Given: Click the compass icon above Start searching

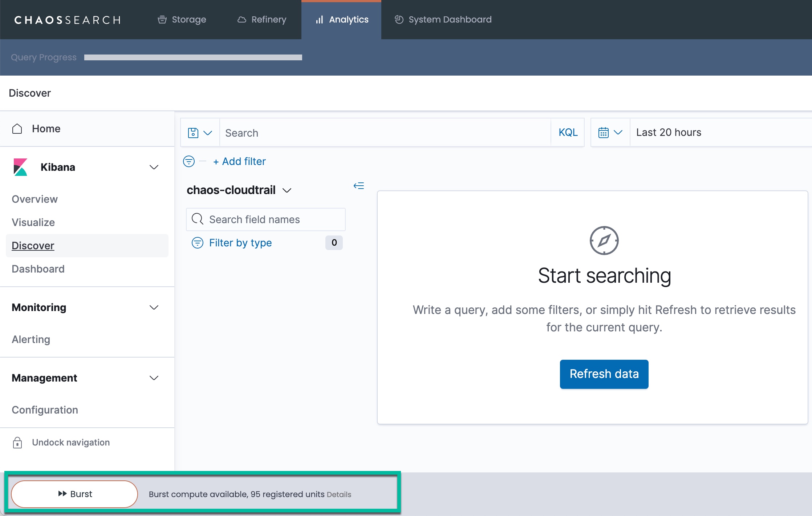Looking at the screenshot, I should coord(604,241).
